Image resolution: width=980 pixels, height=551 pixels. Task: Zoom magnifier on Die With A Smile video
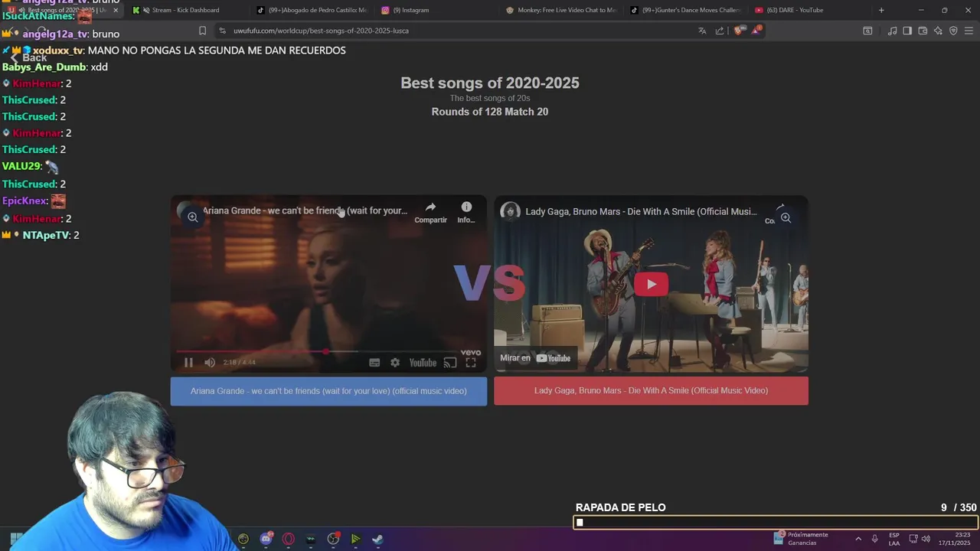pyautogui.click(x=786, y=218)
